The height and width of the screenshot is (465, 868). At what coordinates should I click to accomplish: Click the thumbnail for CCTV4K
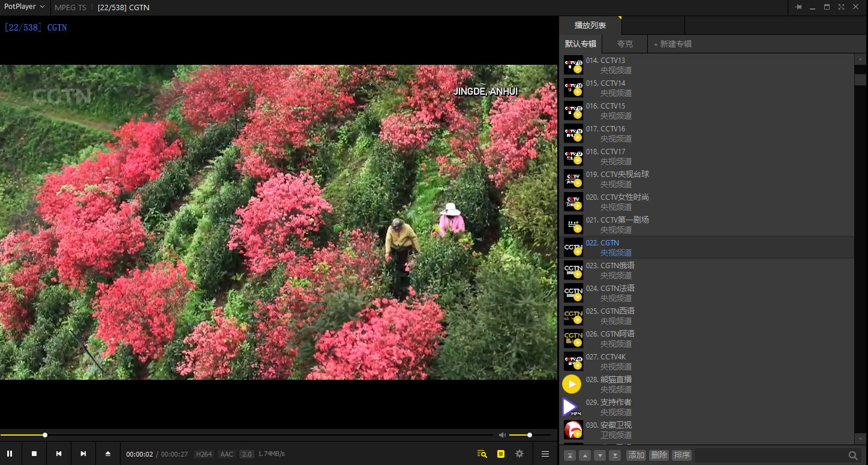coord(573,361)
